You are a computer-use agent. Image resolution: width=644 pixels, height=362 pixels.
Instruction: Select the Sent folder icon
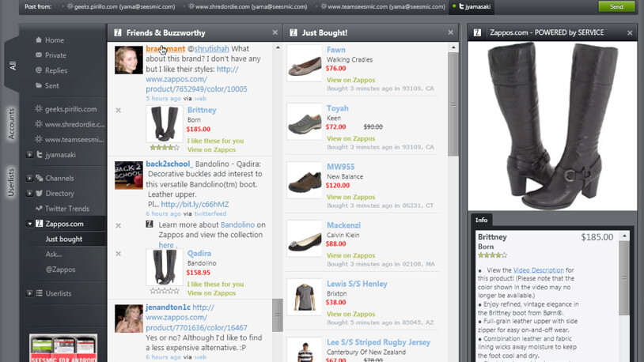pos(38,85)
